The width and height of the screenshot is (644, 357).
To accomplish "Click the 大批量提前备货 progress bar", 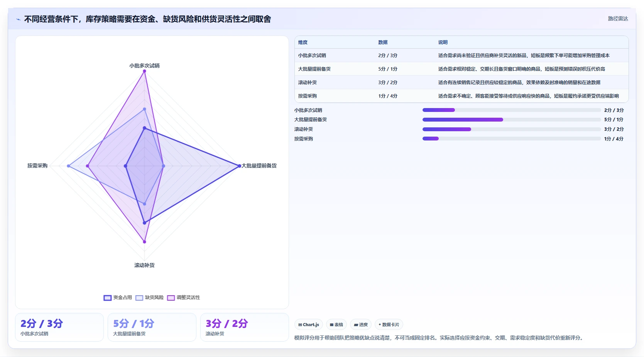I will click(x=512, y=120).
